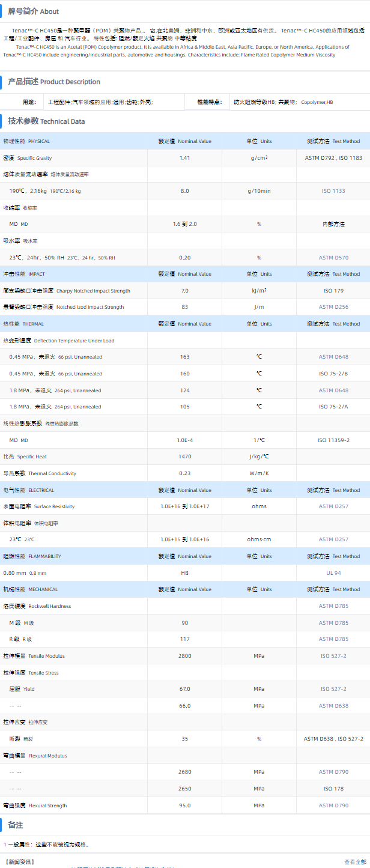This screenshot has width=370, height=868.
Task: Open the UL 94 flammability method link
Action: point(333,573)
